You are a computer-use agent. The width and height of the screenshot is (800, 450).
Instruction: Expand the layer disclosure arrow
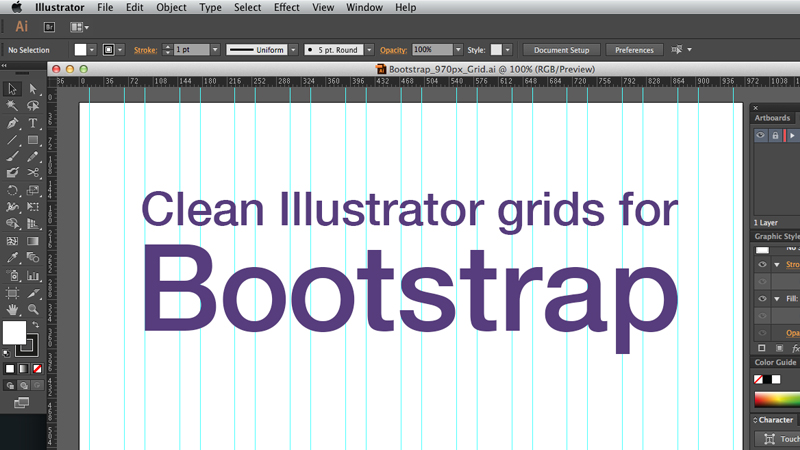point(792,136)
